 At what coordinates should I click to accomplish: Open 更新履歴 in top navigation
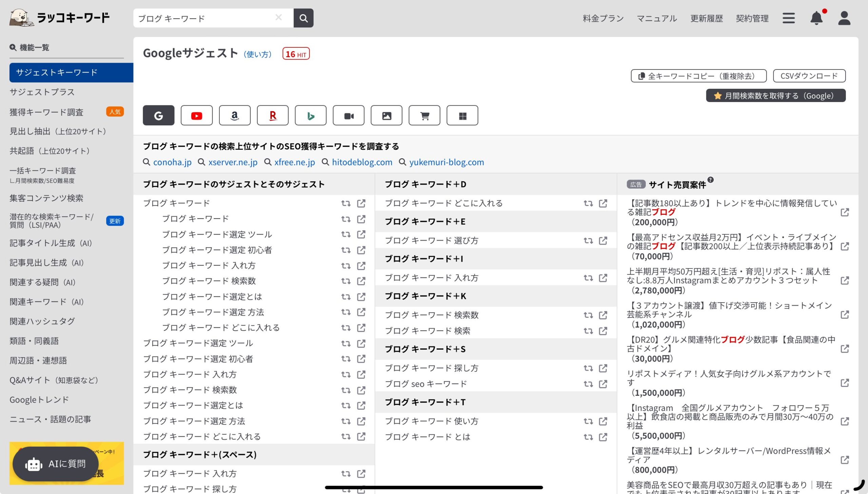(706, 18)
